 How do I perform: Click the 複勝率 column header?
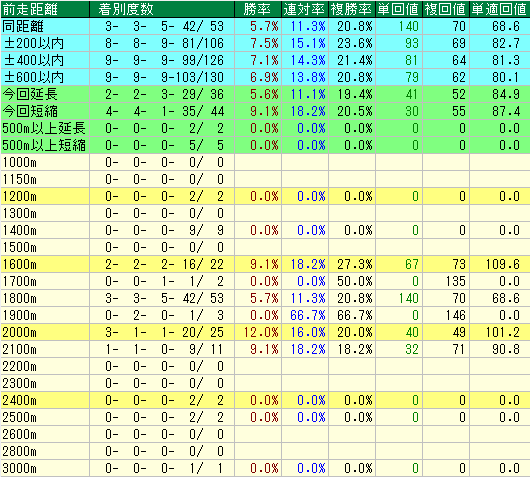click(352, 9)
